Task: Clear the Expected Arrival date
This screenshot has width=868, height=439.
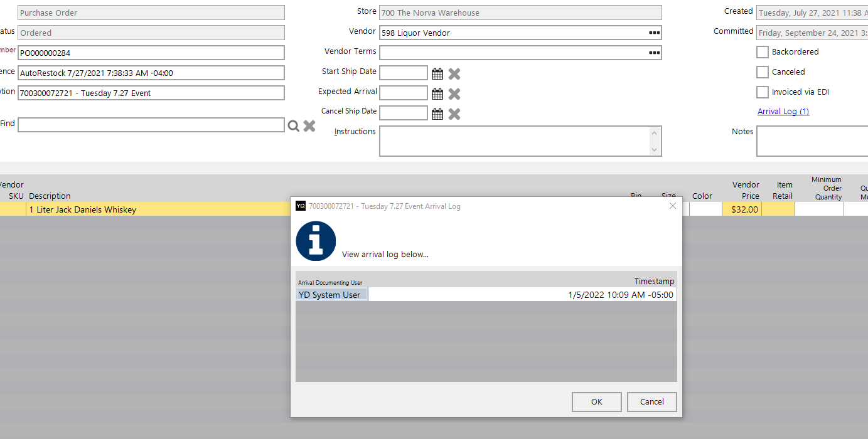Action: [454, 93]
